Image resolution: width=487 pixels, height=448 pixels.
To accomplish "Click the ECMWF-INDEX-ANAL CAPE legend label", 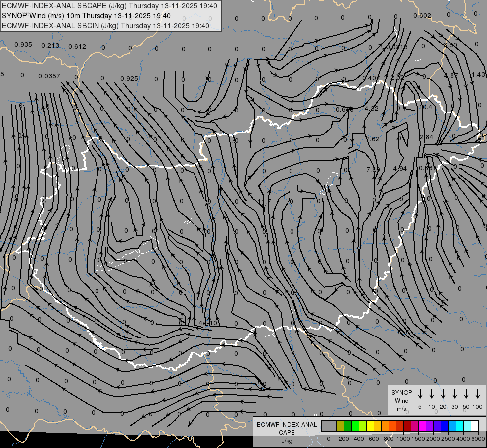I will 287,428.
